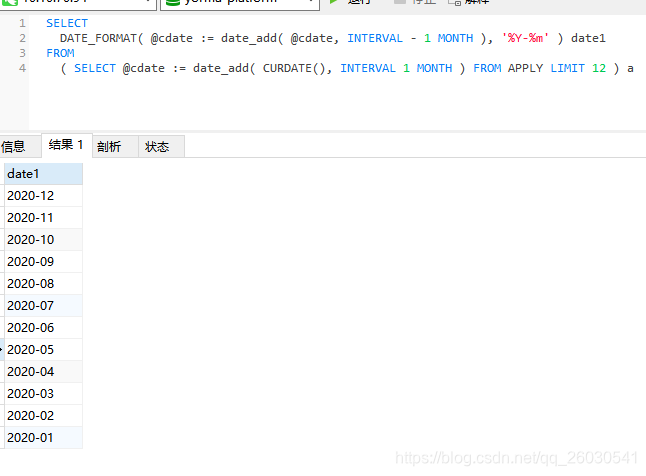Select the 结果 1 tab
646x476 pixels.
click(66, 145)
